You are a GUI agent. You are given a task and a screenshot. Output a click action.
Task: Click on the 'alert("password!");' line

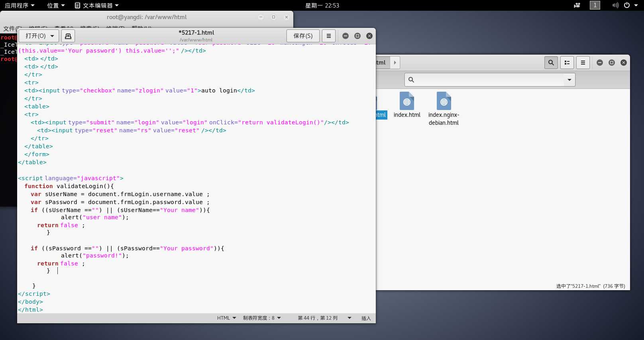coord(95,255)
